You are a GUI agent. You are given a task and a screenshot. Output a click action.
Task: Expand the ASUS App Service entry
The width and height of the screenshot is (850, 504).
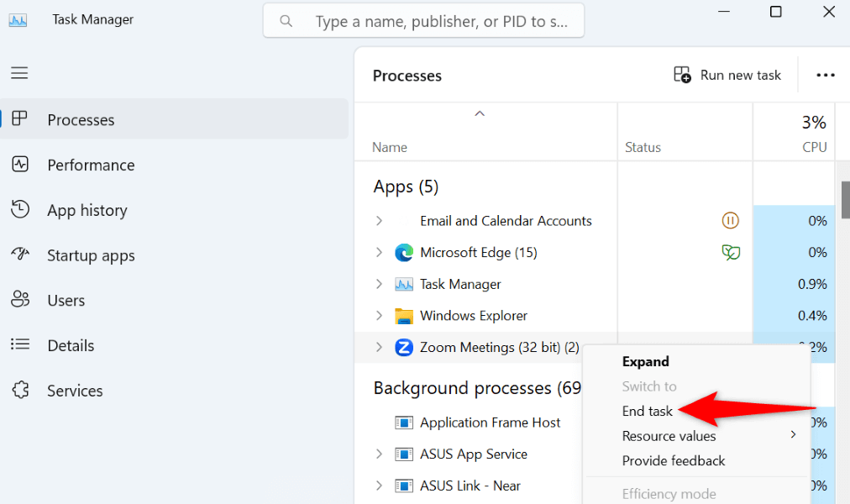click(x=379, y=454)
